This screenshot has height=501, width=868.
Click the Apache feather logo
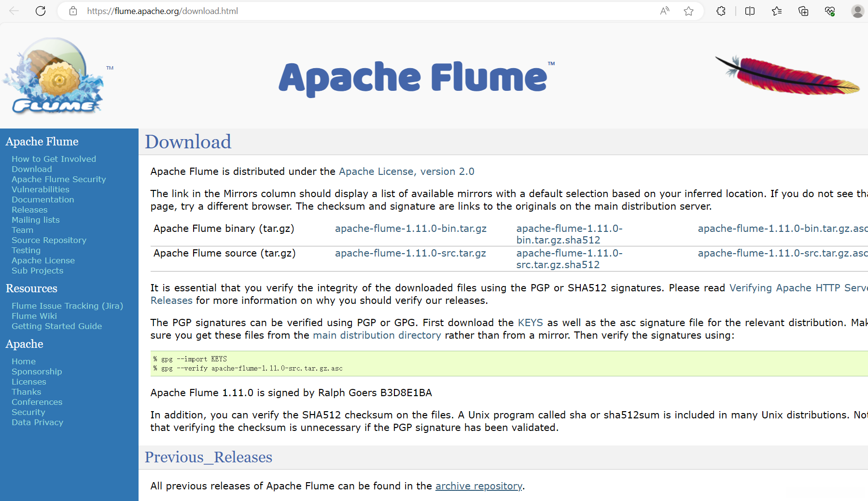(x=787, y=75)
